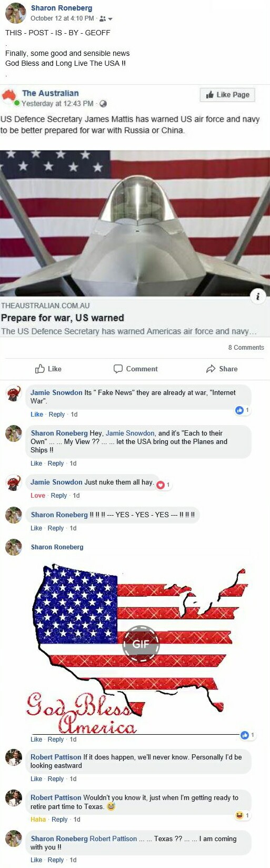The image size is (270, 868).
Task: Open the article info icon
Action: (257, 296)
